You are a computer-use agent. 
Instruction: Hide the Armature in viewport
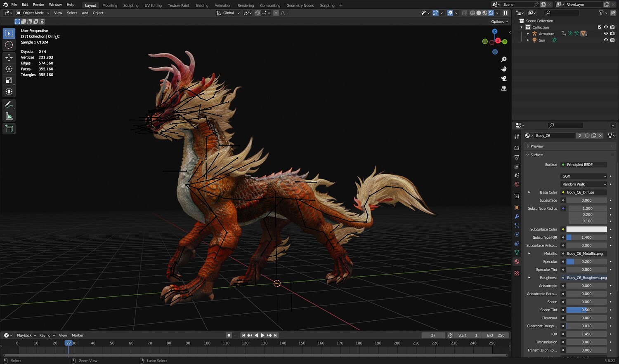[x=606, y=34]
